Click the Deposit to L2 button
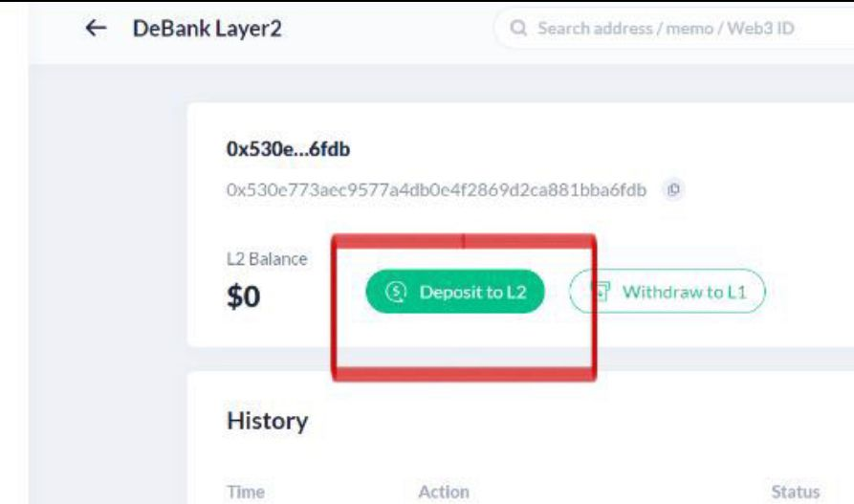Viewport: 854px width, 504px height. pos(455,292)
